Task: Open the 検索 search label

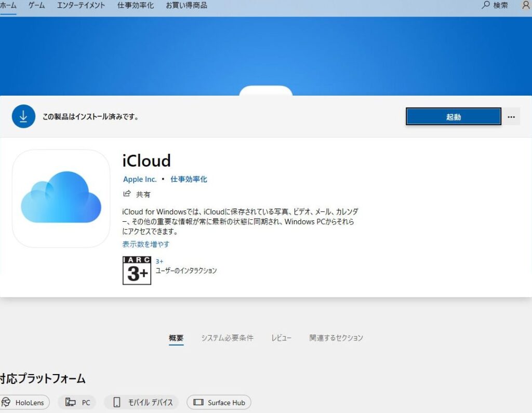Action: click(500, 5)
